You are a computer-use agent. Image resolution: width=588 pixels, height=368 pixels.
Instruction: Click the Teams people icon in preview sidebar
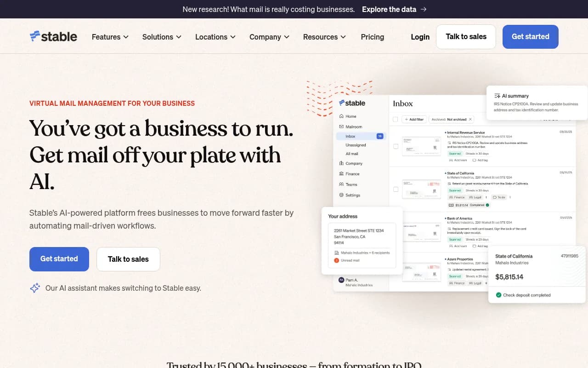[x=341, y=184]
